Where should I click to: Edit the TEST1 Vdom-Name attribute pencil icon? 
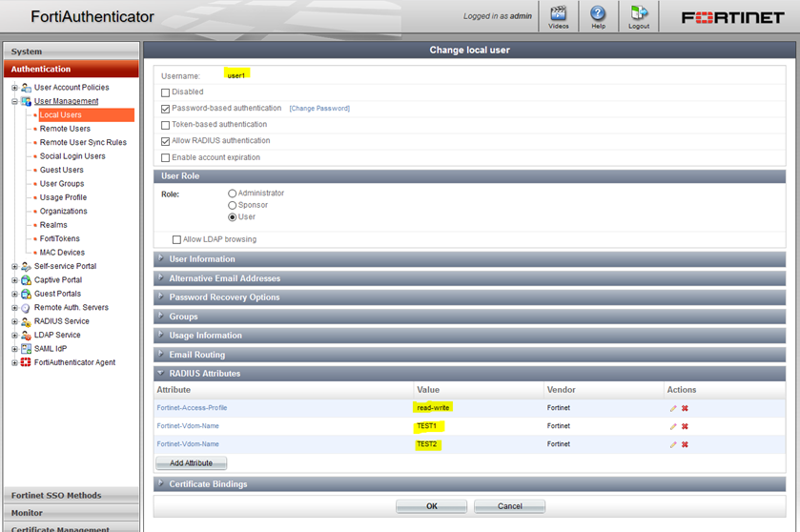[x=673, y=426]
